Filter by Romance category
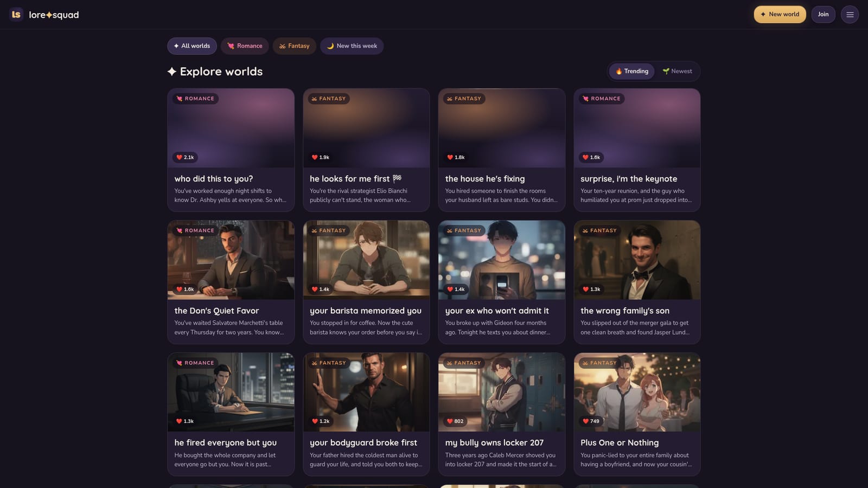This screenshot has width=868, height=488. (x=245, y=46)
